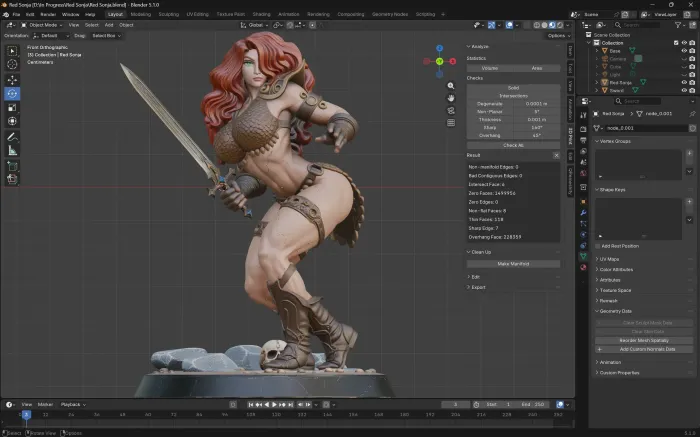The image size is (700, 437).
Task: Click the Overhang 45° value field
Action: (x=537, y=135)
